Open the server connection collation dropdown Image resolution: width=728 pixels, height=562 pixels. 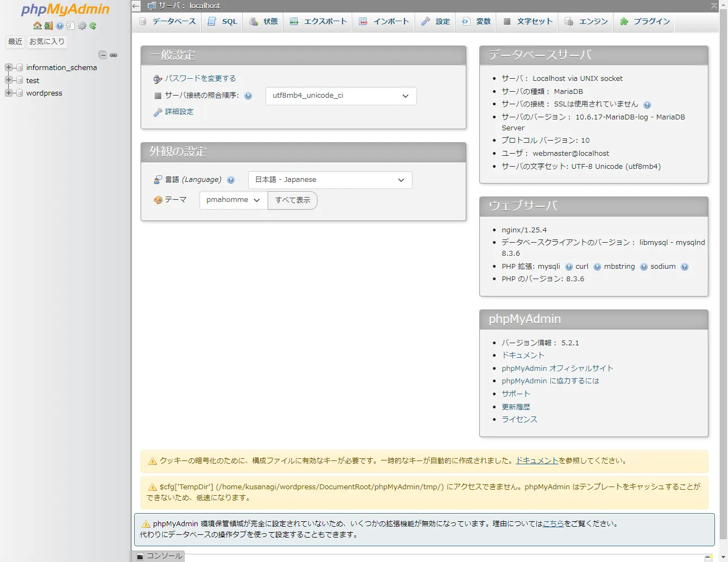coord(341,96)
